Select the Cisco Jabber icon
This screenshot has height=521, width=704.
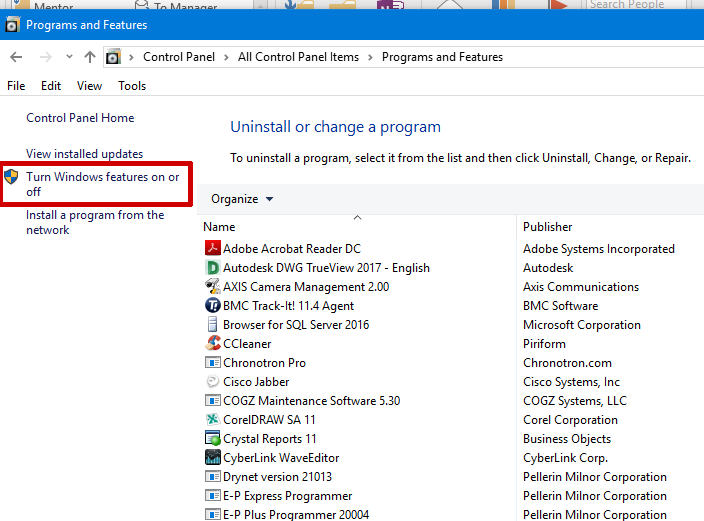212,382
